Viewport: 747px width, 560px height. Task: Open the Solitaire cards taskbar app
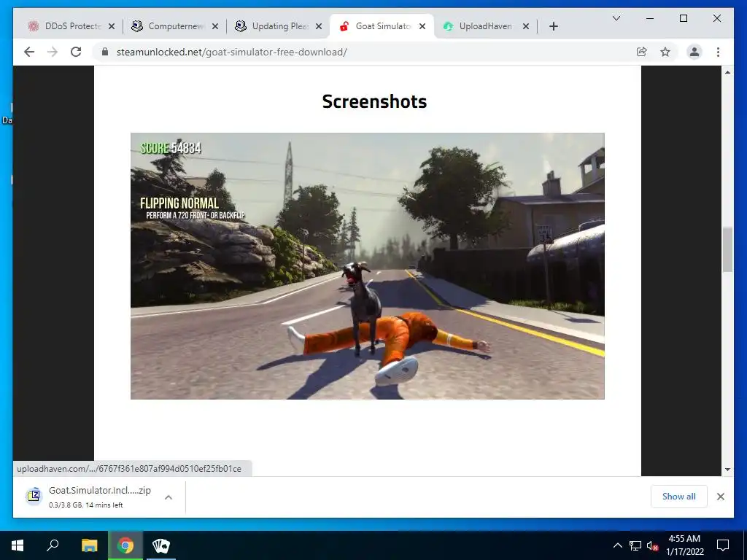161,545
